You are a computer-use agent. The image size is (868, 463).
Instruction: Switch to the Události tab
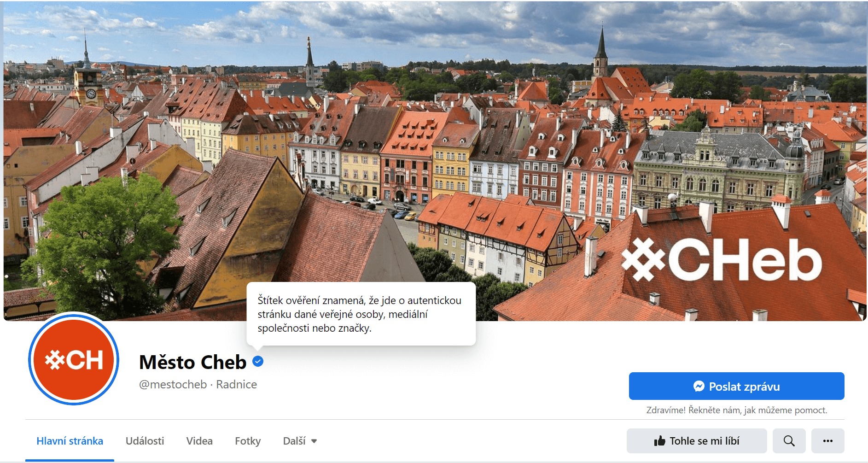[x=145, y=441]
